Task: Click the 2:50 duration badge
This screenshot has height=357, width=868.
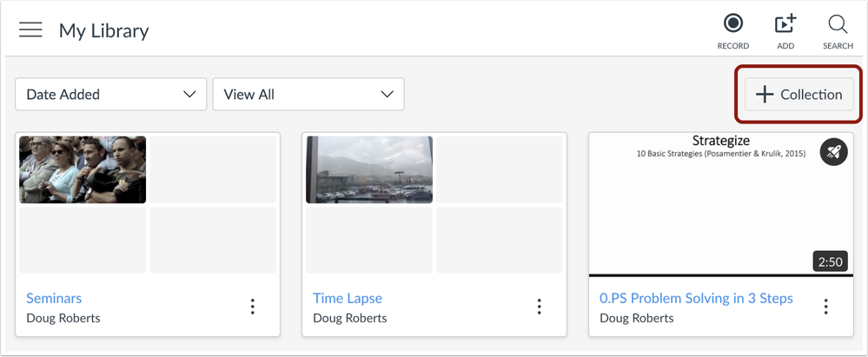Action: [x=830, y=261]
